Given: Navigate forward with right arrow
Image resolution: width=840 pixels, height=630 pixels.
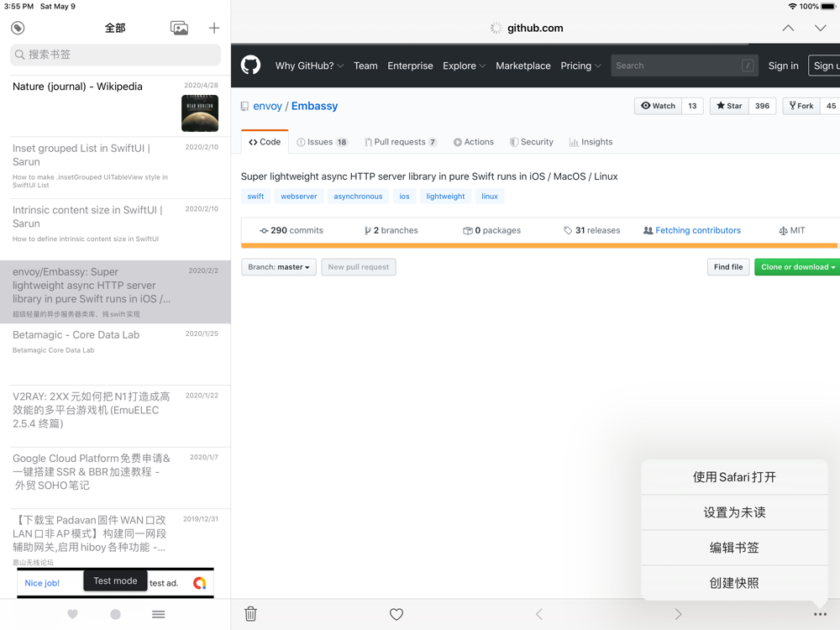Looking at the screenshot, I should pos(678,614).
